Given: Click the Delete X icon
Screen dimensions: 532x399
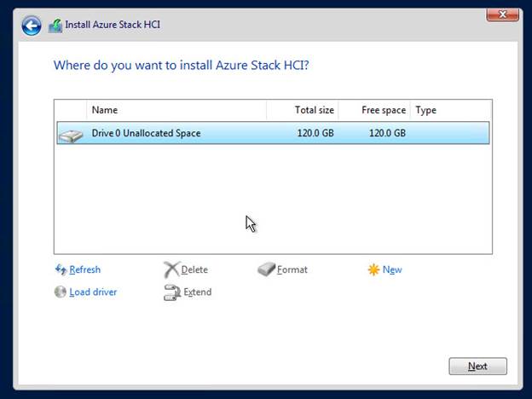Looking at the screenshot, I should click(171, 269).
